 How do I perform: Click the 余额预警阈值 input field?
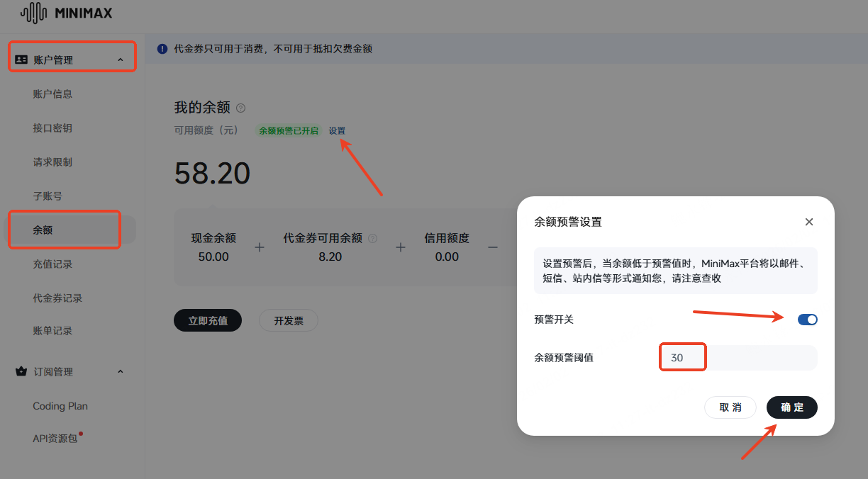(738, 358)
